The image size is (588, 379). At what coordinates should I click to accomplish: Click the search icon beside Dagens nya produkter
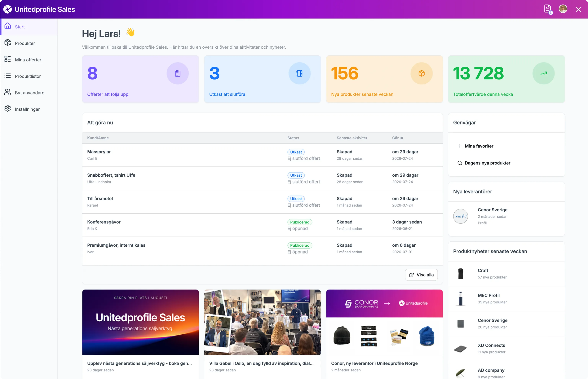pyautogui.click(x=460, y=163)
